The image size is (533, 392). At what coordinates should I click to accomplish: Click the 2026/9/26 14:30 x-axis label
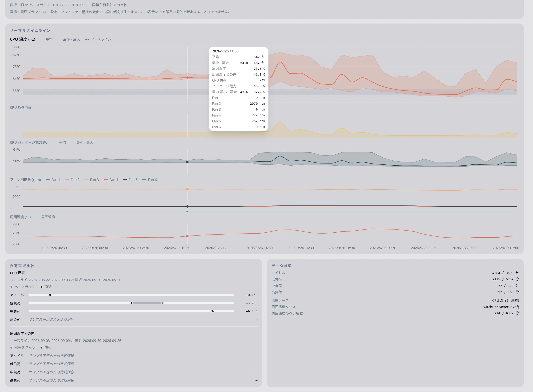(x=259, y=248)
